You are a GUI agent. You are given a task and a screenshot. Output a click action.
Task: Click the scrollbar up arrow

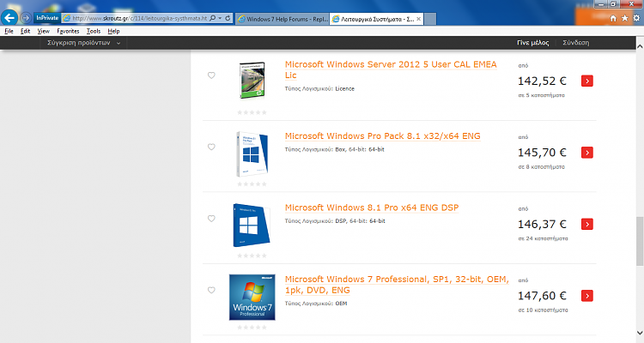640,45
